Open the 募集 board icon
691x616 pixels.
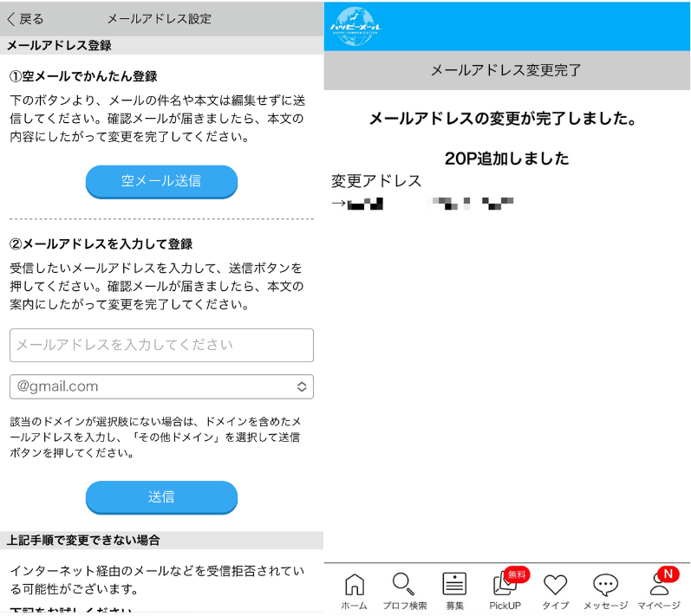(454, 585)
